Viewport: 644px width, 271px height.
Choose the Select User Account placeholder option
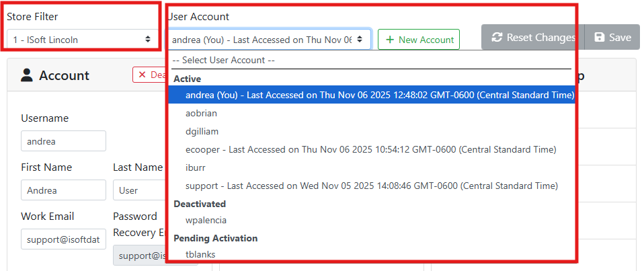[x=224, y=61]
